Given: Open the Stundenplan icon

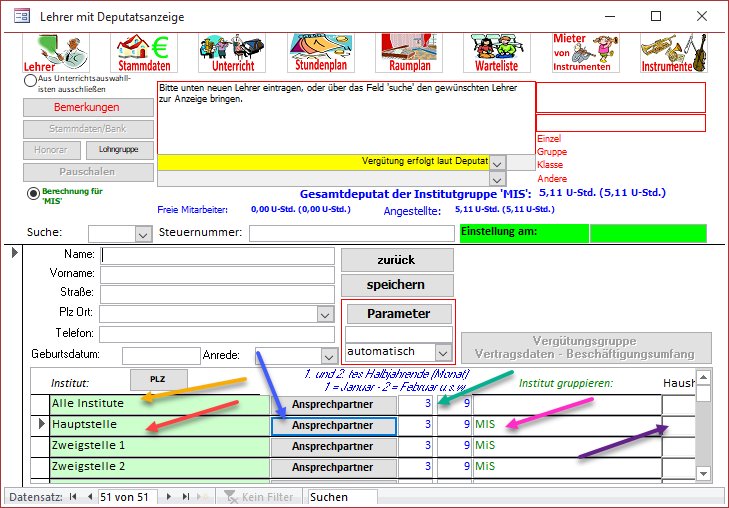Looking at the screenshot, I should [x=321, y=52].
